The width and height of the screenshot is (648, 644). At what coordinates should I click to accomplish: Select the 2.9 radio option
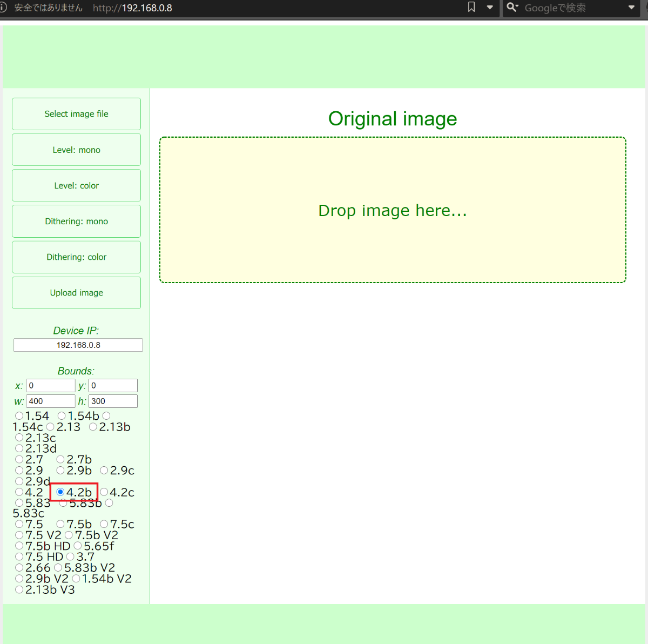tap(19, 470)
